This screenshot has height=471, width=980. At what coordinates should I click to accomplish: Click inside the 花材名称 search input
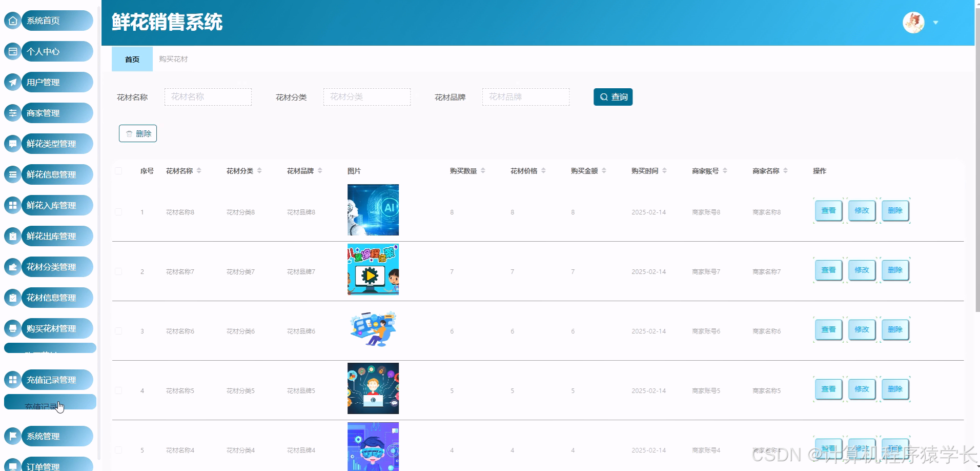click(207, 96)
